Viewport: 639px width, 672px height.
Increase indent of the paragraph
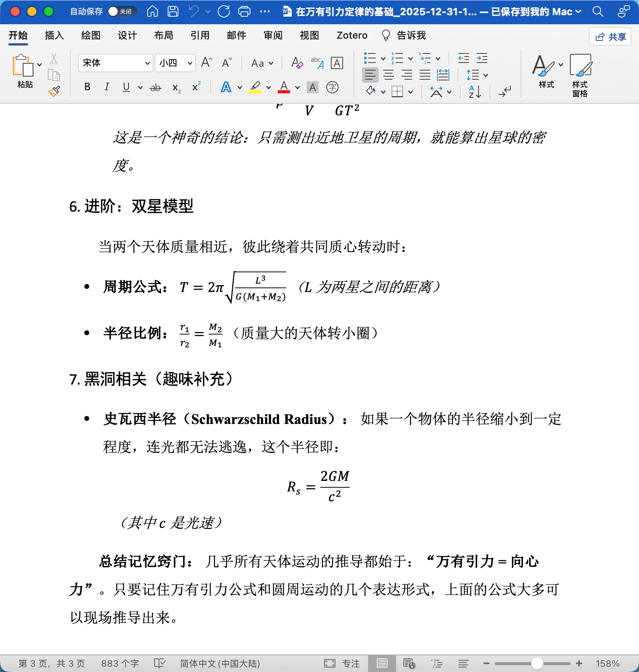coord(482,58)
